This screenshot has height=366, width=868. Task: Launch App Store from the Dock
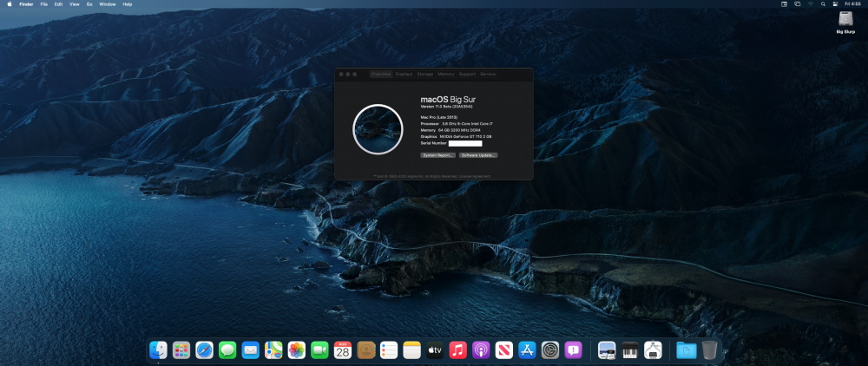[527, 350]
